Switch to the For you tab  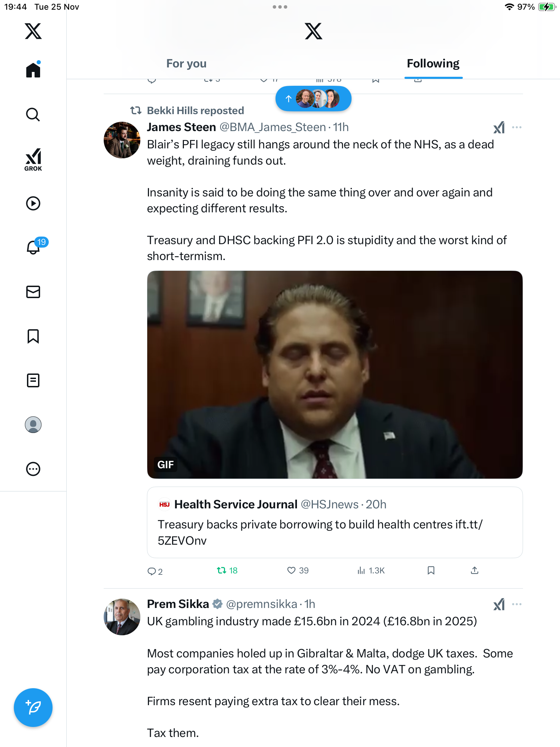(x=186, y=64)
